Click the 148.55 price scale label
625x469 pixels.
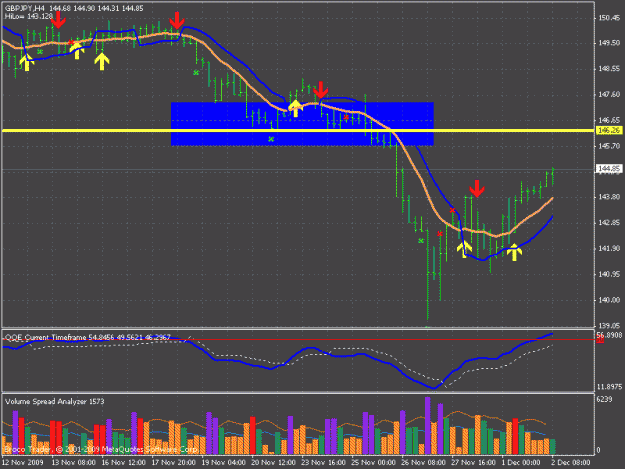[609, 69]
